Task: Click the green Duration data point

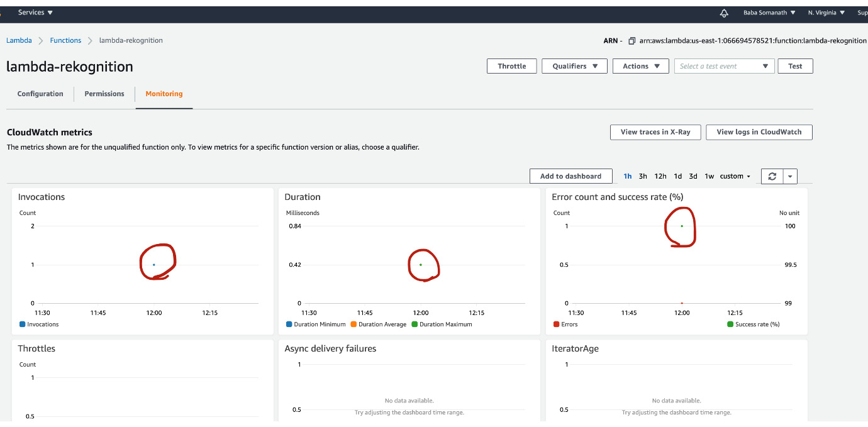Action: (420, 265)
